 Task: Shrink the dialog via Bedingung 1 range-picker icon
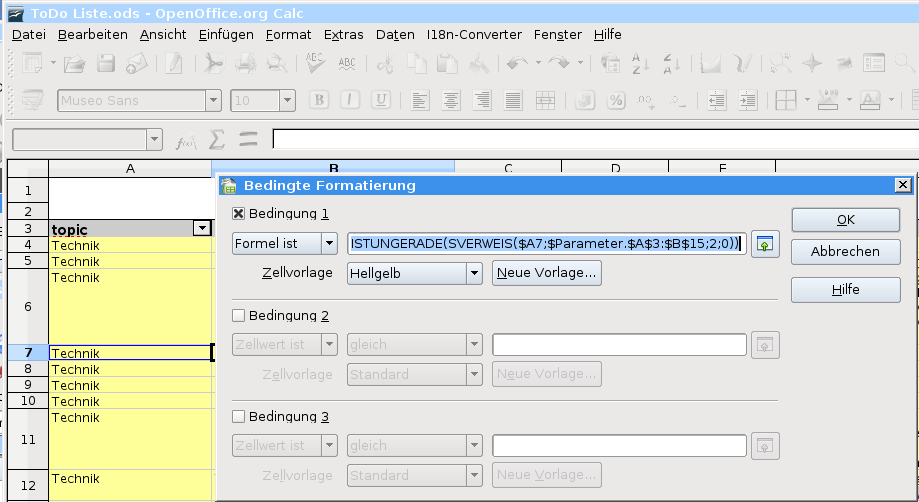point(765,244)
